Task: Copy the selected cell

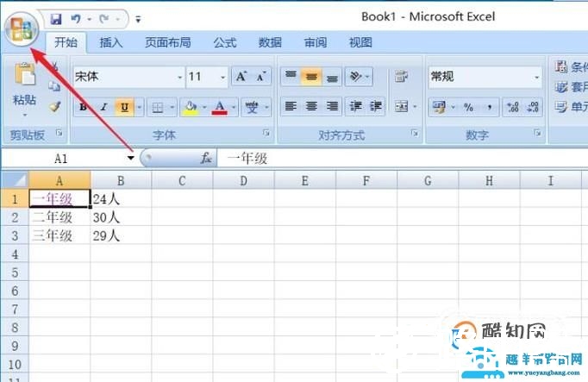Action: [55, 86]
